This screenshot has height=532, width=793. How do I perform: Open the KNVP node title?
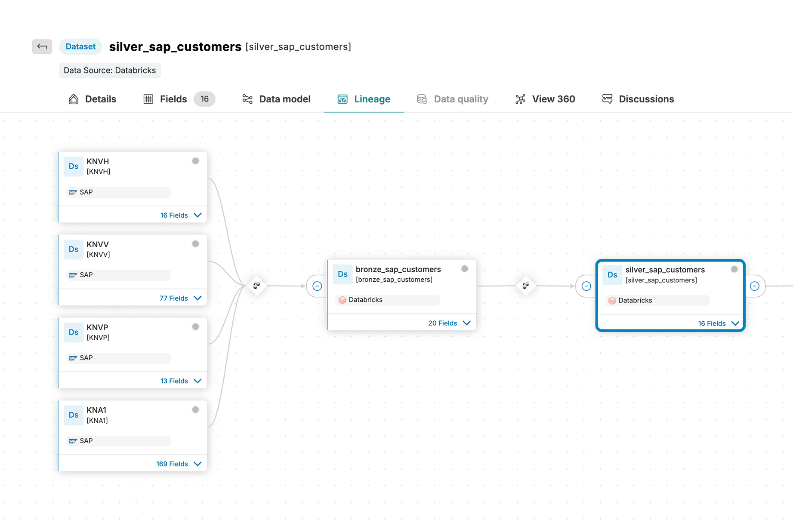tap(97, 327)
